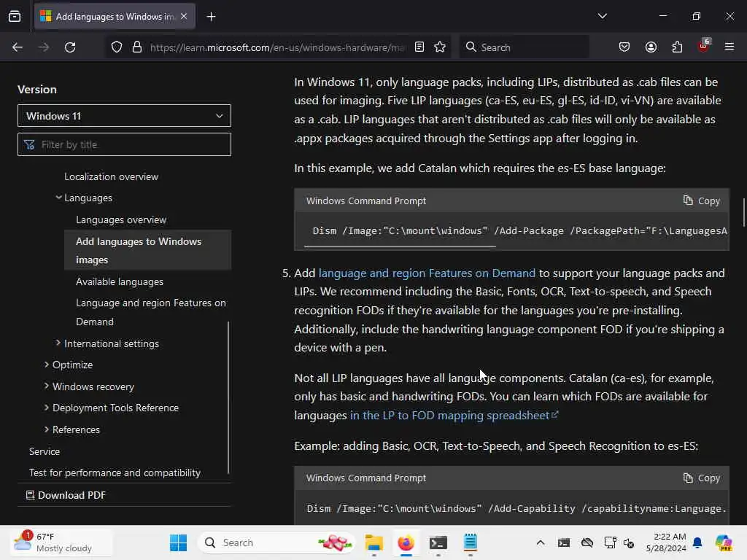Expand Windows recovery section
Image resolution: width=747 pixels, height=560 pixels.
pos(47,386)
